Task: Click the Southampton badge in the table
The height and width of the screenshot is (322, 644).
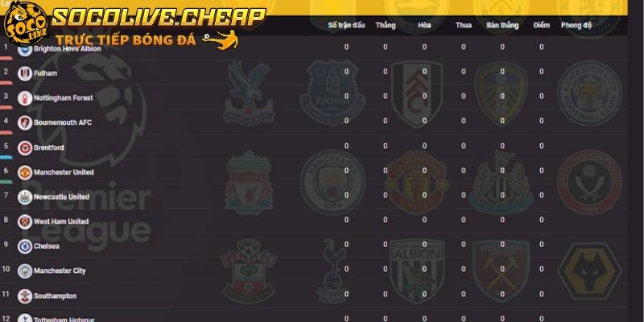Action: tap(25, 296)
